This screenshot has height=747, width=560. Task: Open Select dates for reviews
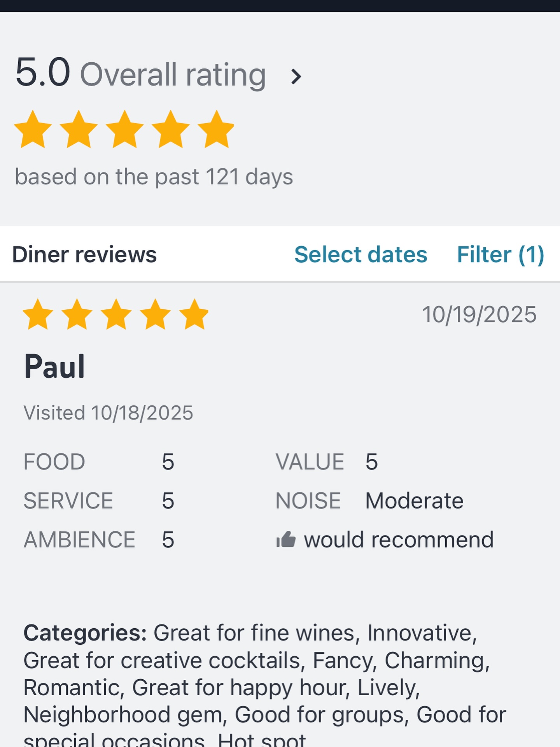coord(361,254)
